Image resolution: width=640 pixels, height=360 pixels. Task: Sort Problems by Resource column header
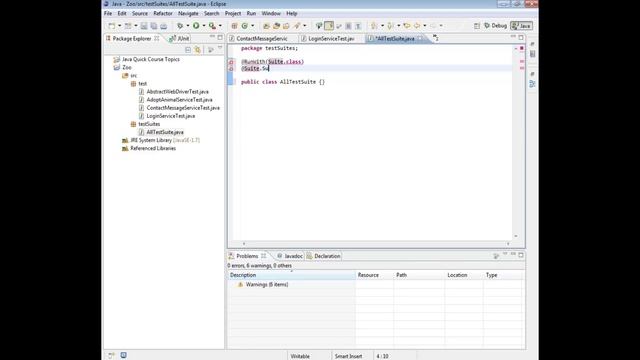click(375, 275)
